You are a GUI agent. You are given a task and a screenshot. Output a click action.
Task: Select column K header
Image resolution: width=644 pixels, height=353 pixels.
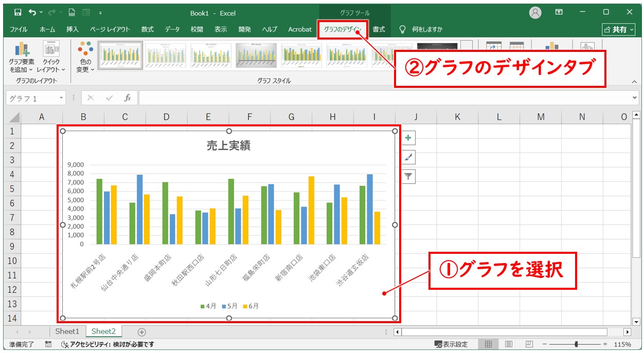[x=457, y=117]
